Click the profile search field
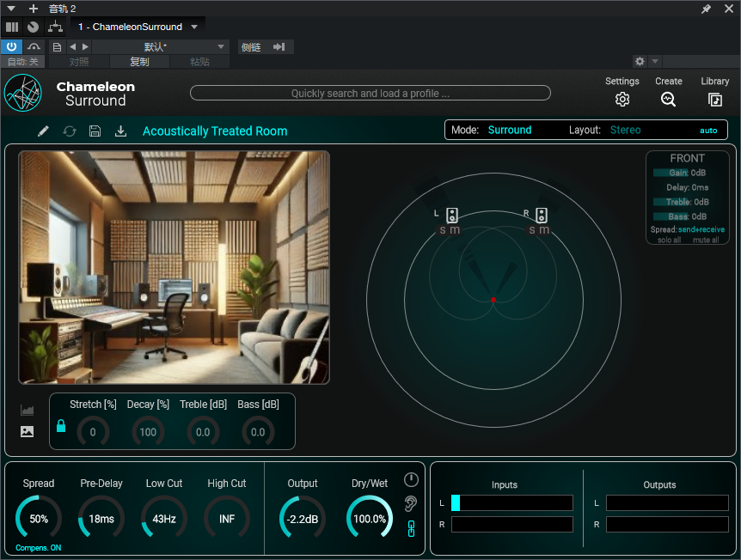This screenshot has height=560, width=741. (x=370, y=93)
